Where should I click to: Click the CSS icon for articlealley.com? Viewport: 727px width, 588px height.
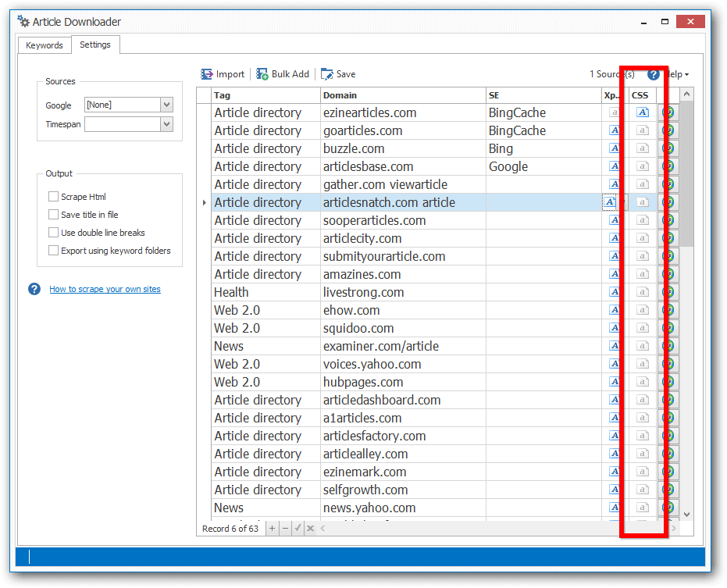click(643, 454)
